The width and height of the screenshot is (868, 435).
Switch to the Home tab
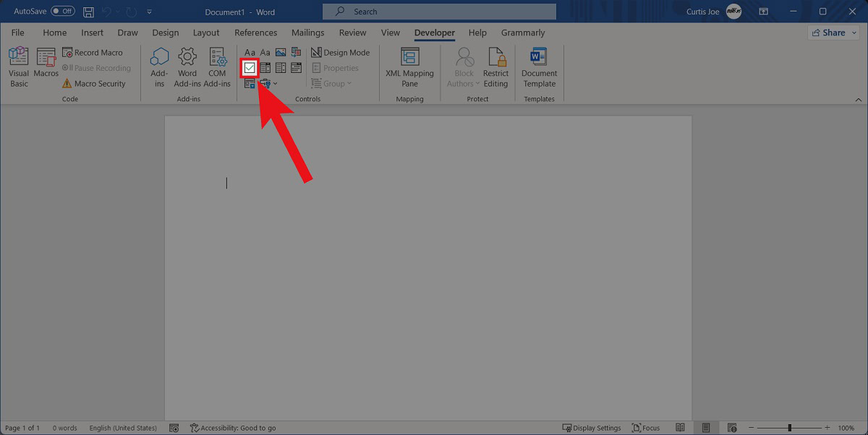[54, 33]
